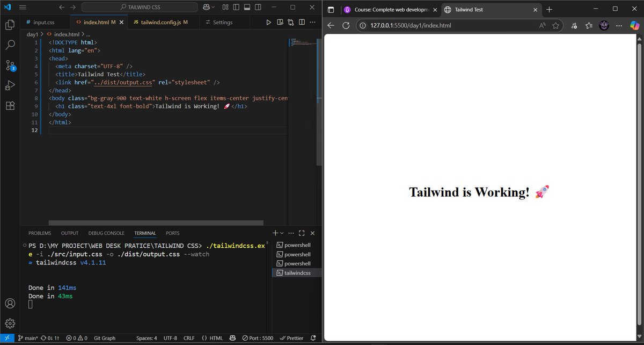
Task: Split the editor right
Action: (x=302, y=23)
